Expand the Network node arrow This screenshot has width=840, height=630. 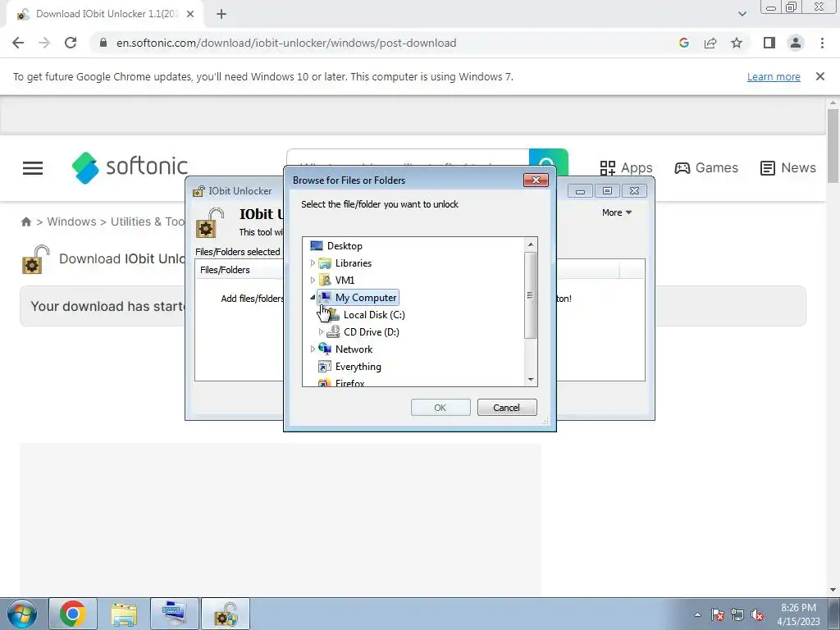[x=313, y=349]
